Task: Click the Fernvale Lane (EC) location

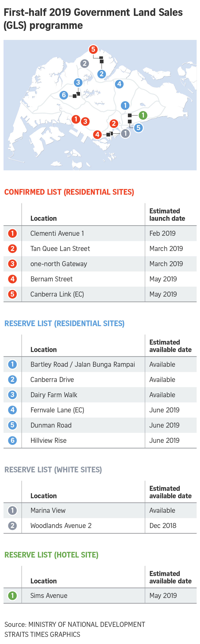Action: [x=57, y=410]
